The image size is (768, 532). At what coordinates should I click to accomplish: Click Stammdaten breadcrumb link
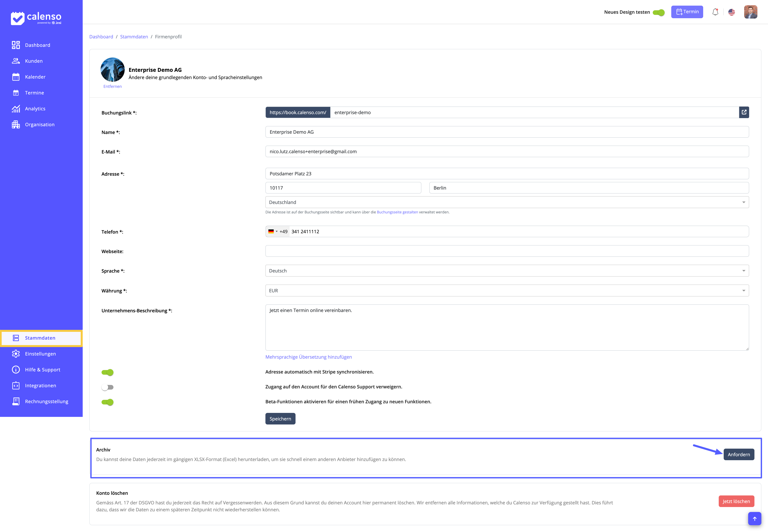point(134,37)
